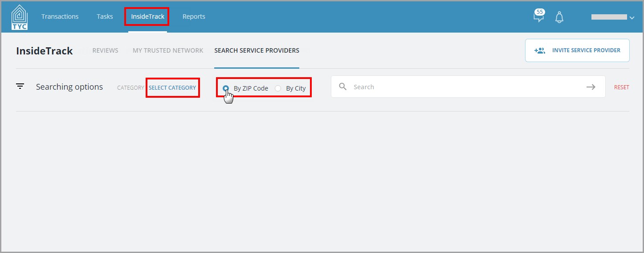Click the CATEGORY label text

click(130, 87)
